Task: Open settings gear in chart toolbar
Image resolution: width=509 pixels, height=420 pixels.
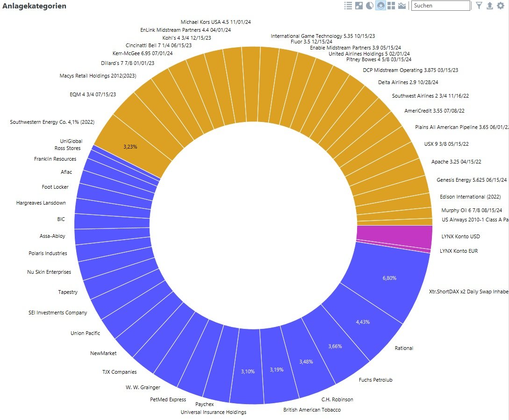Action: click(x=501, y=6)
